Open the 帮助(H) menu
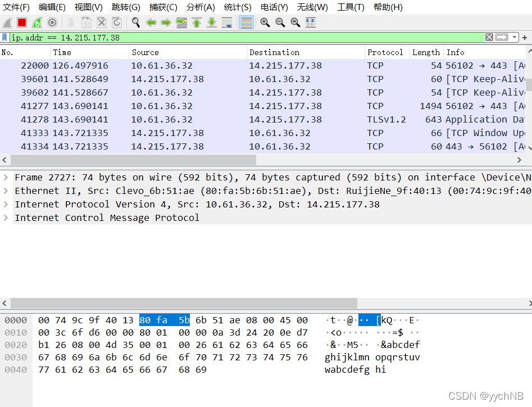Image resolution: width=532 pixels, height=407 pixels. (388, 7)
